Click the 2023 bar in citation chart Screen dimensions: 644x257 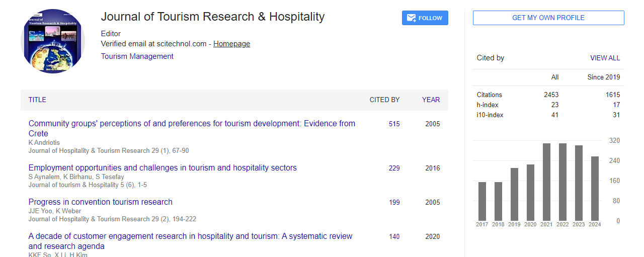coord(579,183)
